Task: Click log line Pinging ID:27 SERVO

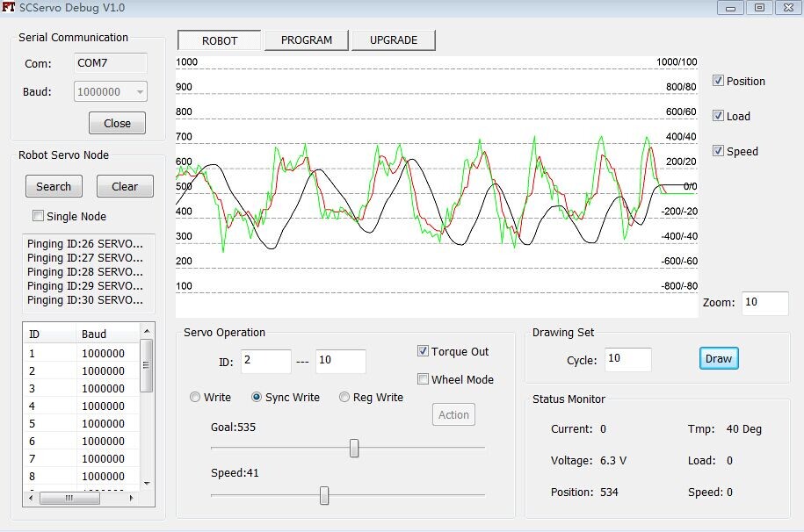Action: coord(85,257)
